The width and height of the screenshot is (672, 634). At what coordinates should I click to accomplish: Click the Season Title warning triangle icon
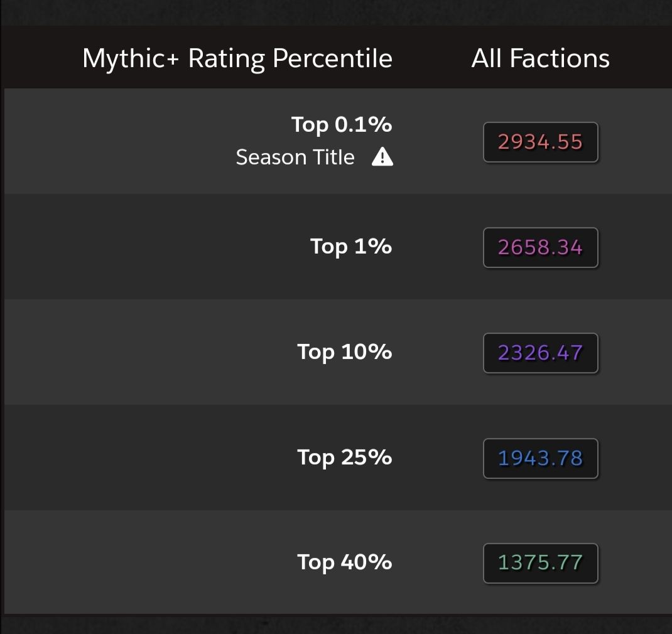click(382, 157)
